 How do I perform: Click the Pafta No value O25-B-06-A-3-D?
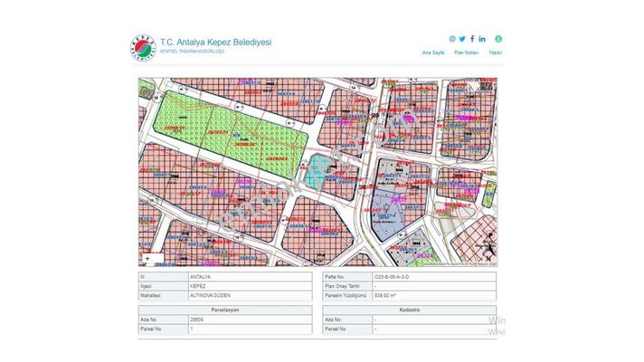tap(392, 277)
